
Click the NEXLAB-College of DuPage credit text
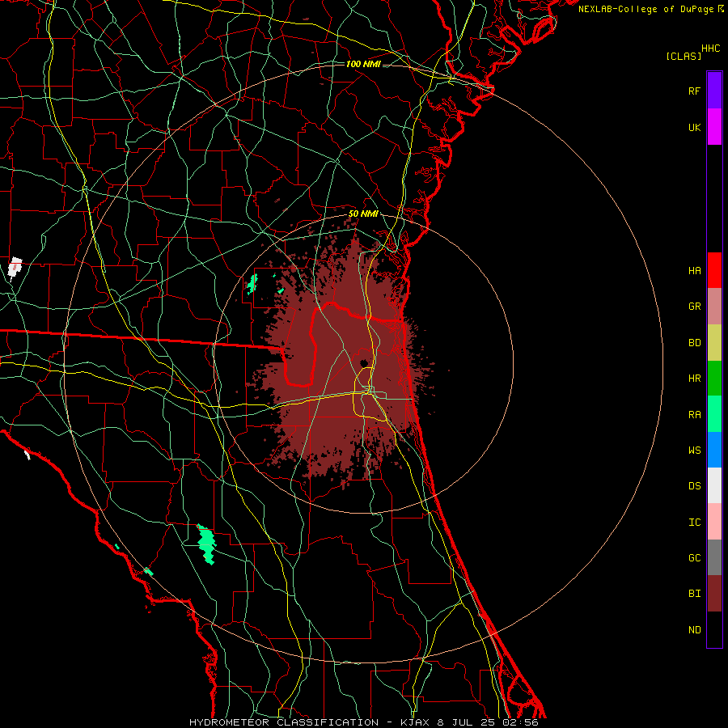click(647, 9)
